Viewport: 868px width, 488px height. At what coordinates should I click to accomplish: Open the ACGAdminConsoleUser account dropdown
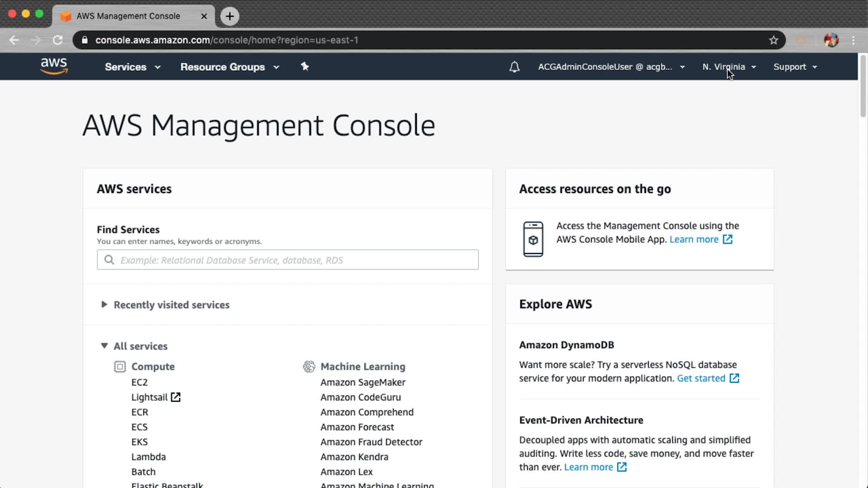tap(611, 67)
